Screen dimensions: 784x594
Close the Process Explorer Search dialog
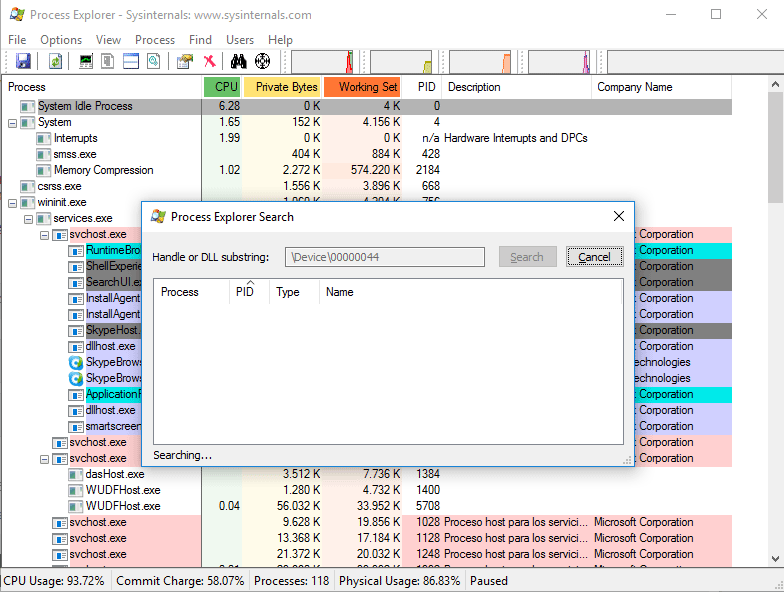pos(618,216)
